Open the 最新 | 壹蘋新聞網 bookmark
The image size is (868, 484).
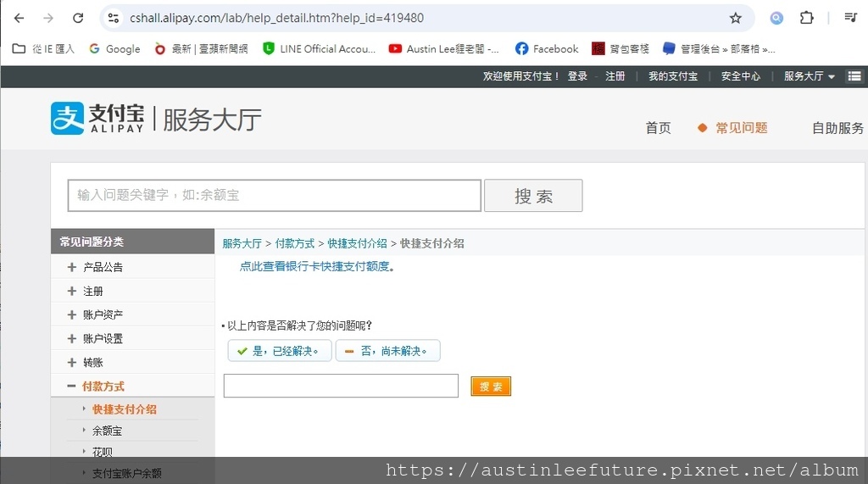201,48
